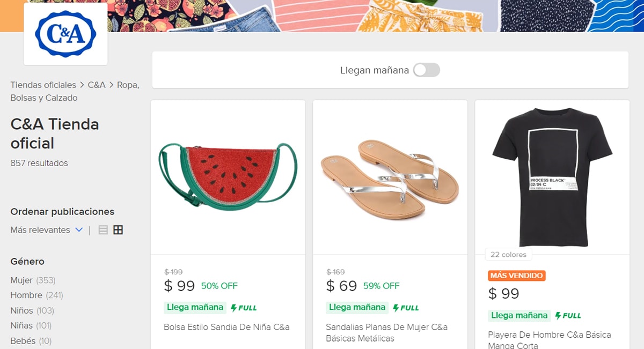Viewport: 644px width, 349px height.
Task: Switch to grid view layout icon
Action: 118,230
